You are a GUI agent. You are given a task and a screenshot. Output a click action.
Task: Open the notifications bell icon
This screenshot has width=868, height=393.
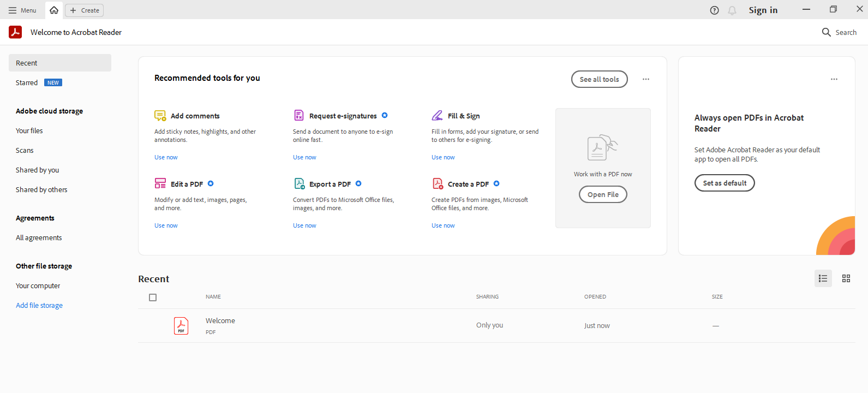[732, 10]
